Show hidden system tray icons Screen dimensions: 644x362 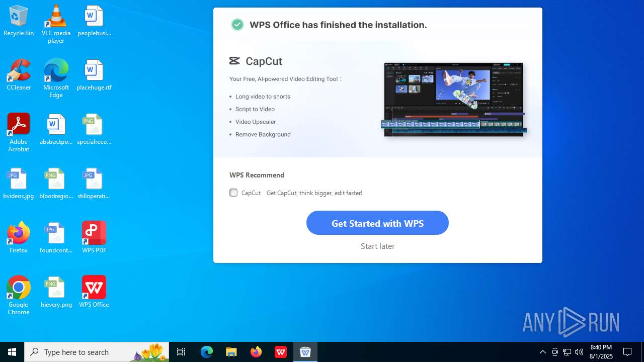click(x=542, y=352)
